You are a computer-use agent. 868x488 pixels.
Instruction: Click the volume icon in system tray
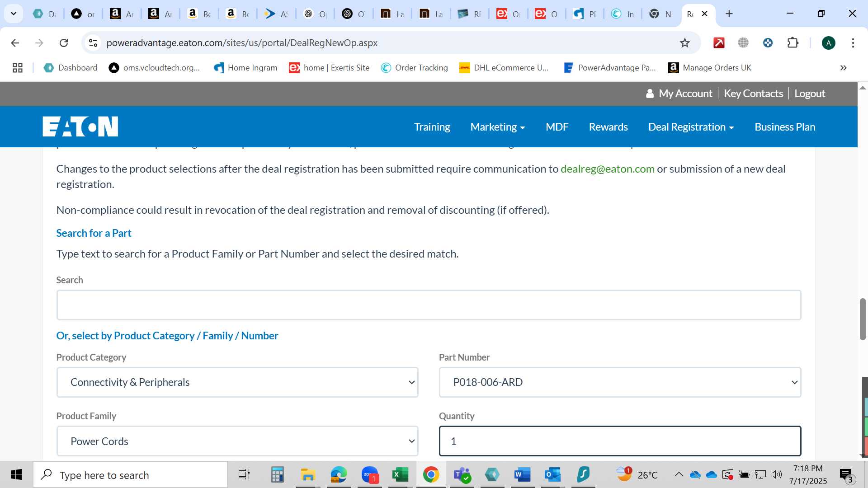click(777, 474)
